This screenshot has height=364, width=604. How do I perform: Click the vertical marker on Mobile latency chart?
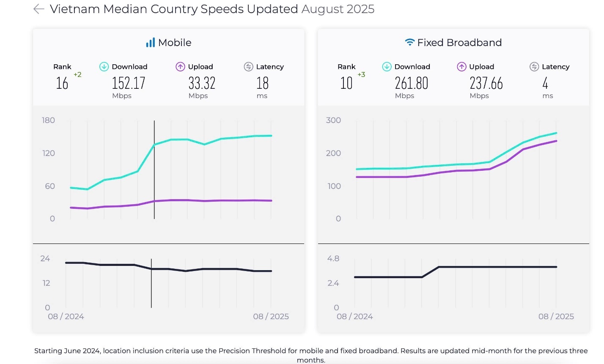pyautogui.click(x=151, y=287)
